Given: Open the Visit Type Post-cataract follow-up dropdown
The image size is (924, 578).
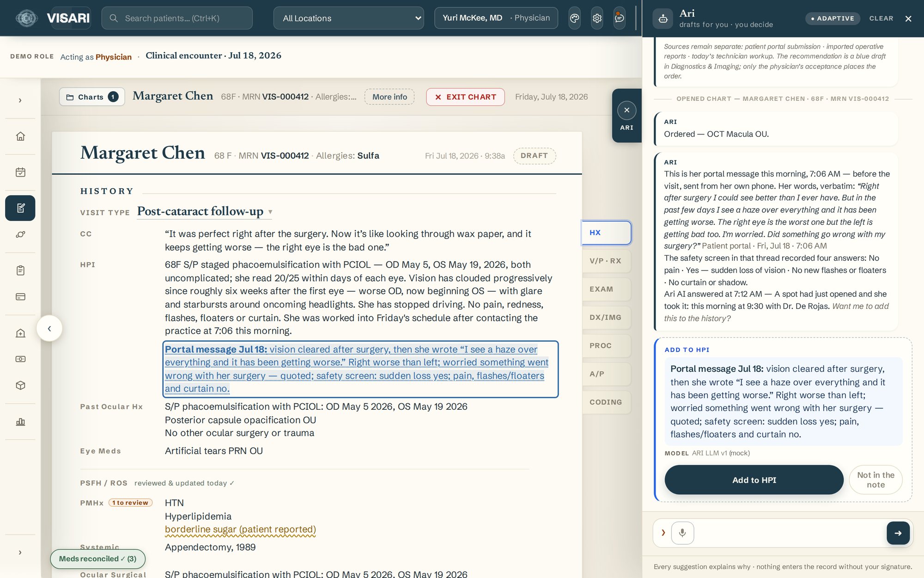Looking at the screenshot, I should 205,211.
